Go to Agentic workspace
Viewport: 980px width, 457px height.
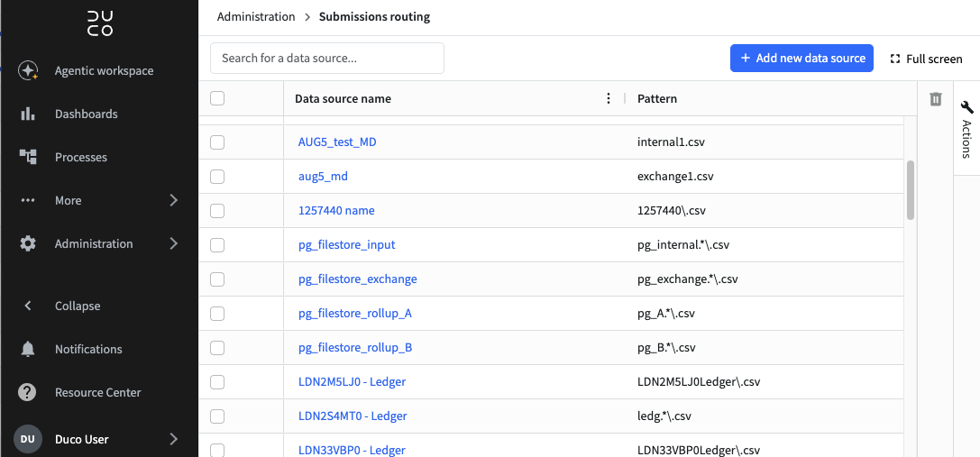(x=104, y=70)
